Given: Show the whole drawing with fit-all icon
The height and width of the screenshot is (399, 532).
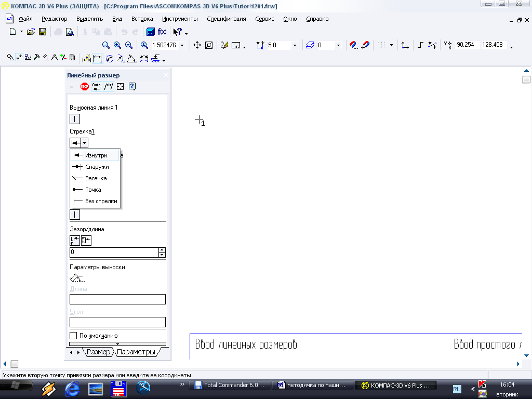Looking at the screenshot, I should click(209, 45).
